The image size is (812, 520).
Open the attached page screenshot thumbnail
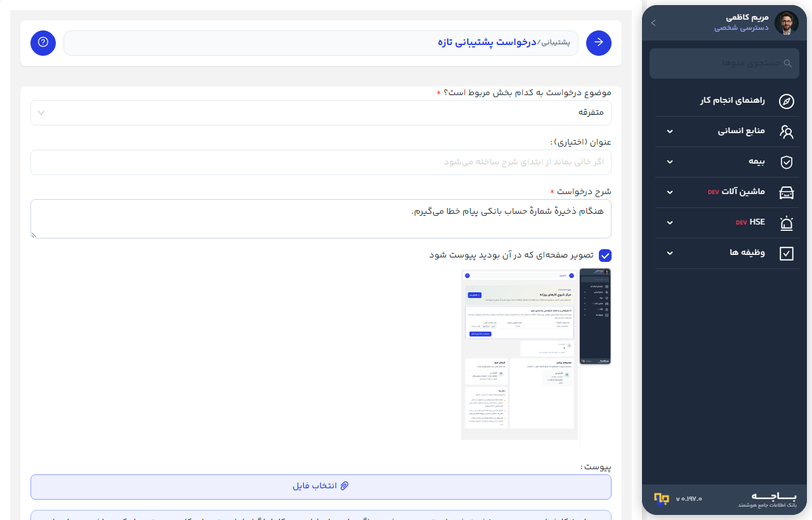point(536,360)
